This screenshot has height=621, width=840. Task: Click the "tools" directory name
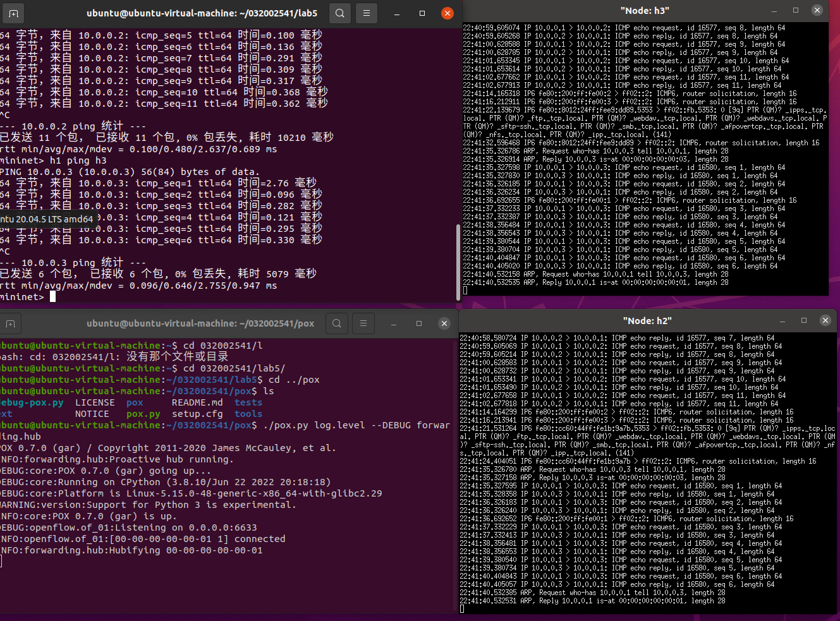(248, 414)
